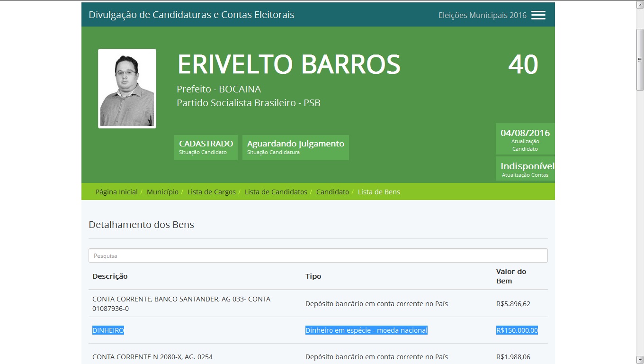Click CONTA CORRENTE N 2080-X row description
Screen dimensions: 644x364
click(152, 357)
